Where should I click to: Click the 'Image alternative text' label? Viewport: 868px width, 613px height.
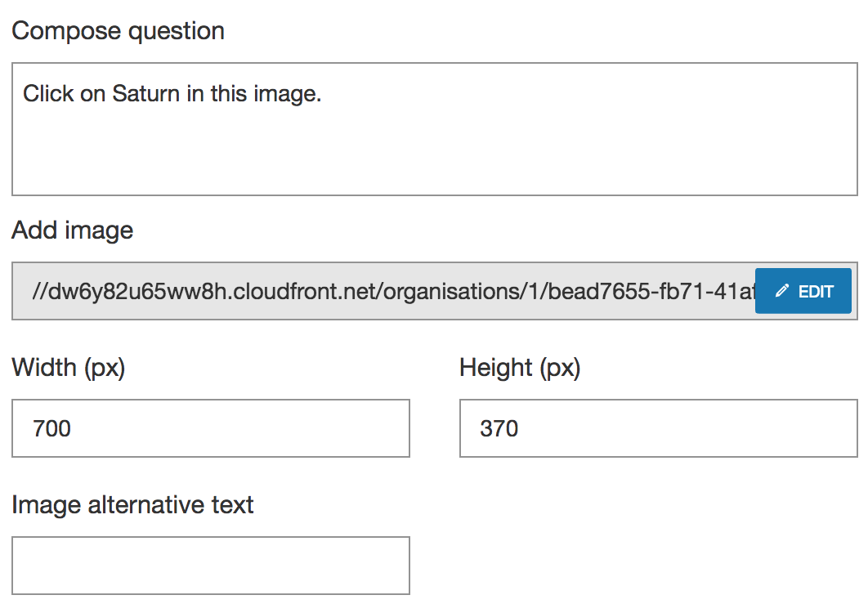pyautogui.click(x=132, y=505)
